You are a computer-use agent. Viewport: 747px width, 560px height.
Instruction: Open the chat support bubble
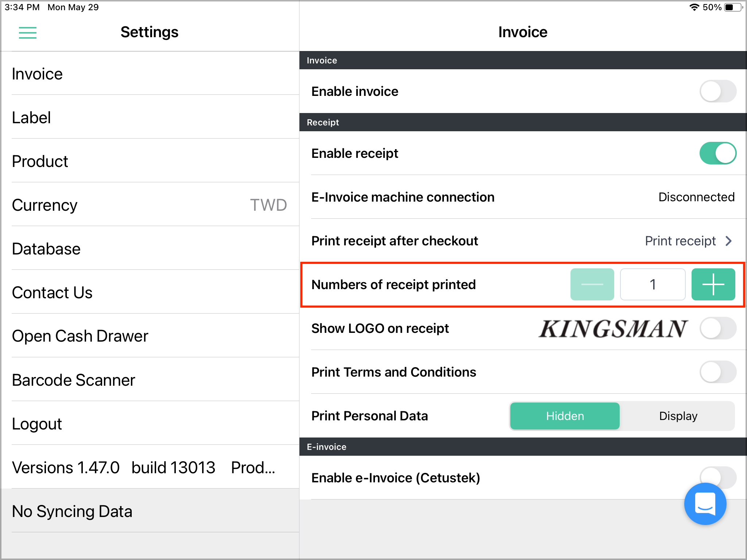click(705, 504)
